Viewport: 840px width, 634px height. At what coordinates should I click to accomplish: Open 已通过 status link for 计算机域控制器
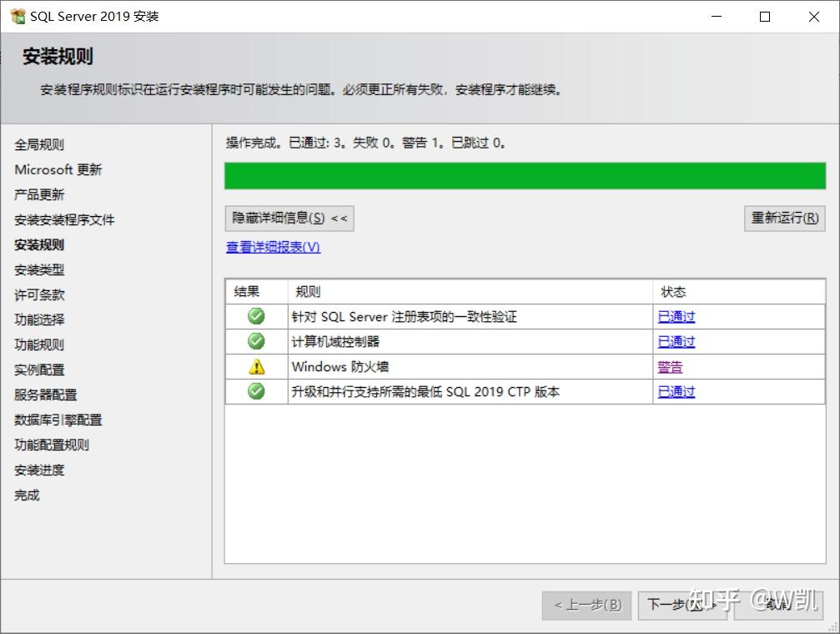(x=676, y=341)
